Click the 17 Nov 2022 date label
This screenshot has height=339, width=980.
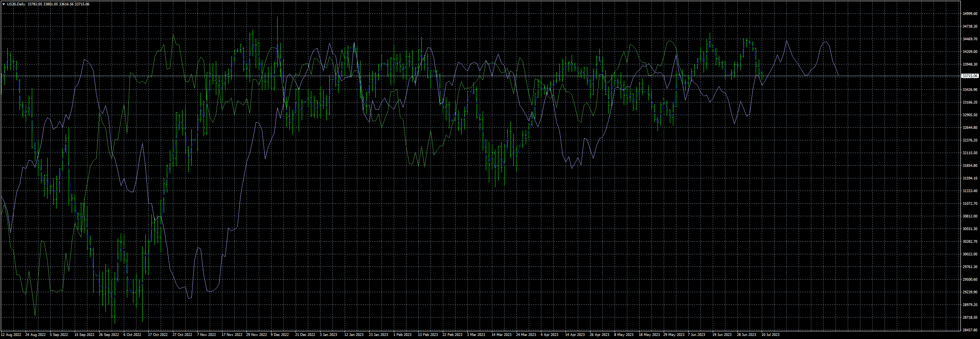232,335
